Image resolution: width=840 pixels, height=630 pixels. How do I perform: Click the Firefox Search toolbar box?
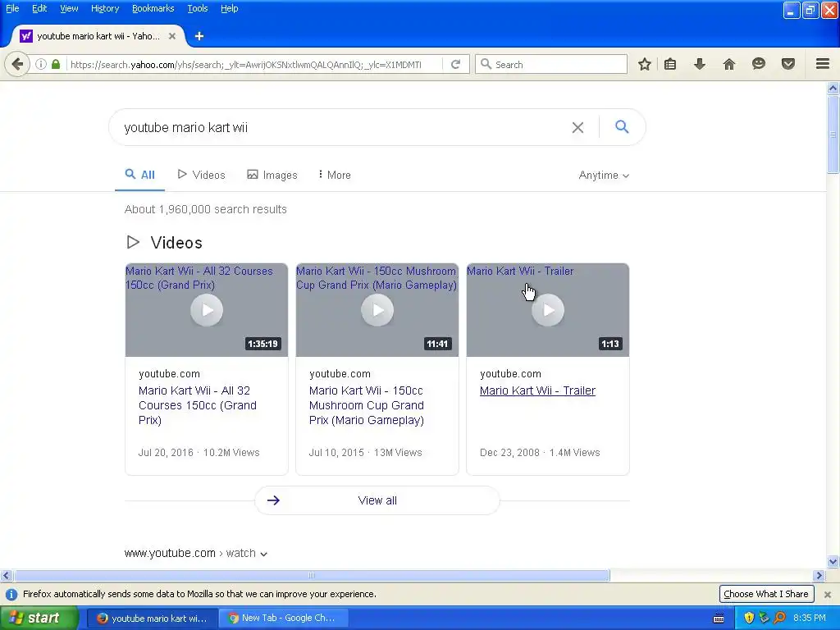pyautogui.click(x=551, y=64)
